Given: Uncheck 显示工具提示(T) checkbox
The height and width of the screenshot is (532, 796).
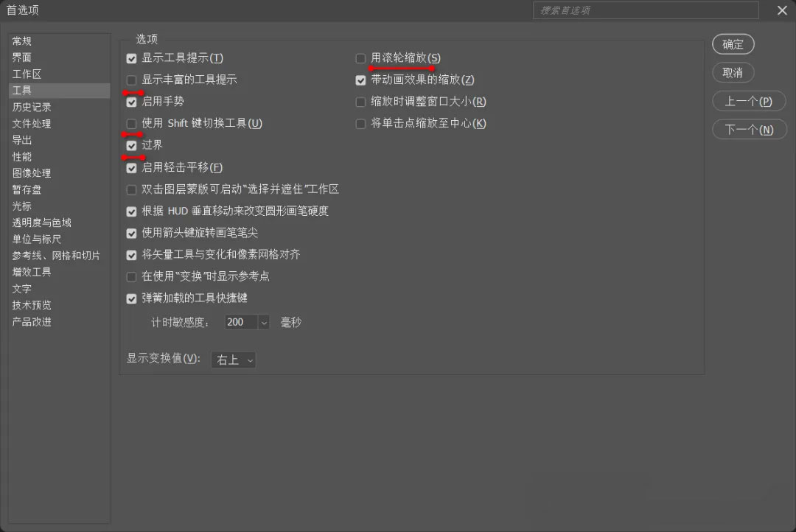Looking at the screenshot, I should pyautogui.click(x=131, y=58).
